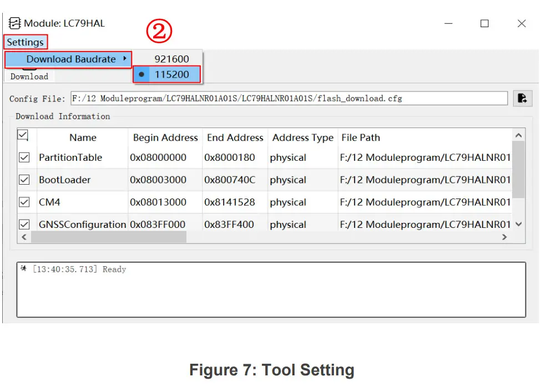Click the Address Type column header

(x=303, y=138)
